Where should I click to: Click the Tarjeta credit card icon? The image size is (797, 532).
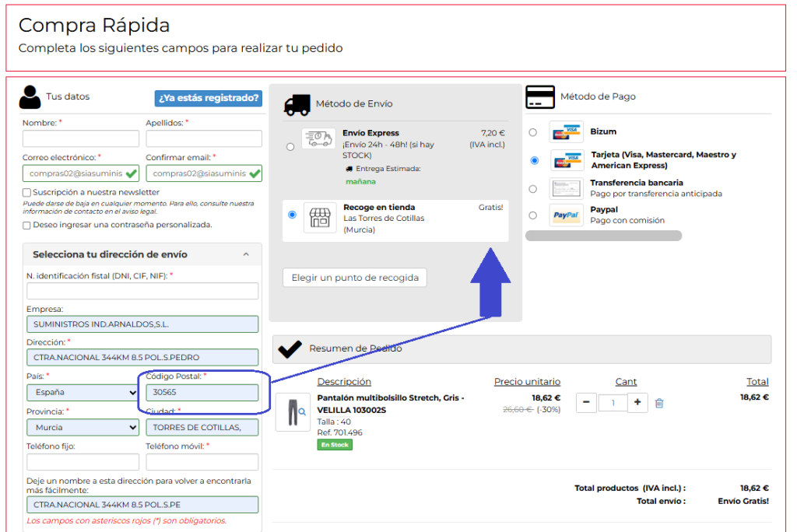coord(567,160)
